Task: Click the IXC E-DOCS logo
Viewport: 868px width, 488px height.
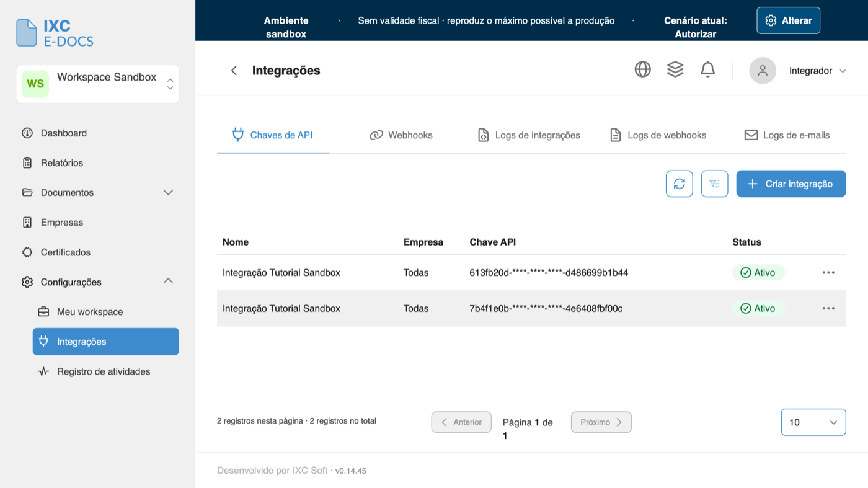Action: point(55,33)
